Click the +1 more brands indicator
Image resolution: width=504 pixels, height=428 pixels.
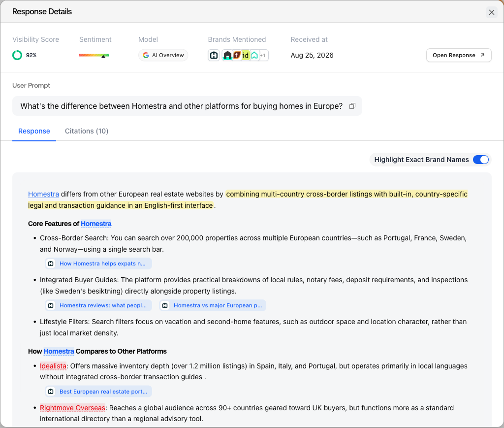(x=263, y=55)
